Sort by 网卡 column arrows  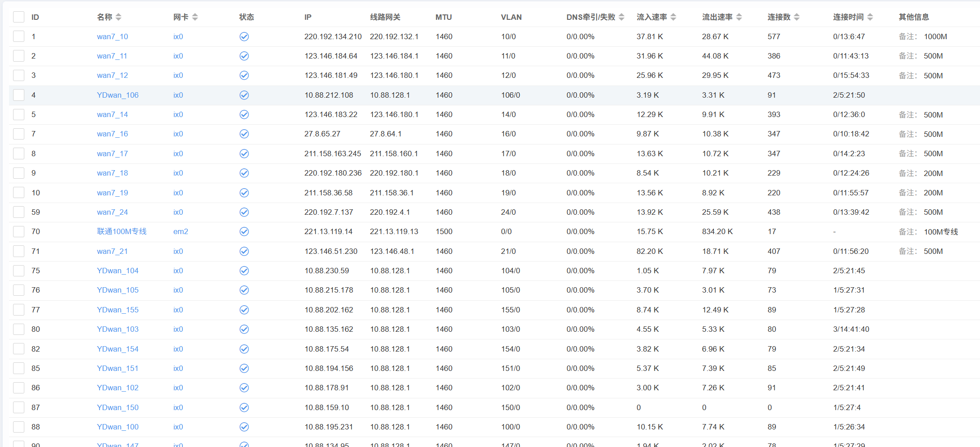click(x=195, y=17)
